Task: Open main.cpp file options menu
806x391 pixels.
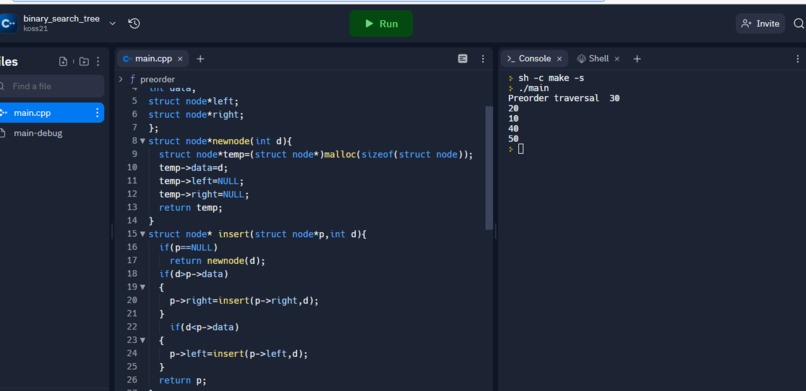Action: coord(97,113)
